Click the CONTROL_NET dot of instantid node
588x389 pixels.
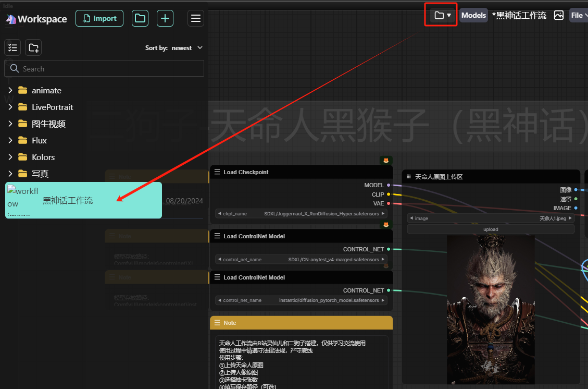[x=389, y=290]
